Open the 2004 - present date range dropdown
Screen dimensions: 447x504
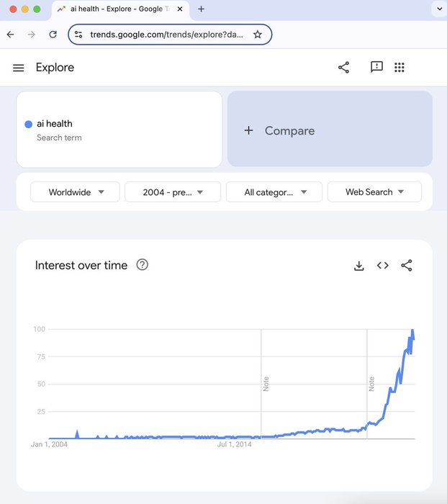171,192
